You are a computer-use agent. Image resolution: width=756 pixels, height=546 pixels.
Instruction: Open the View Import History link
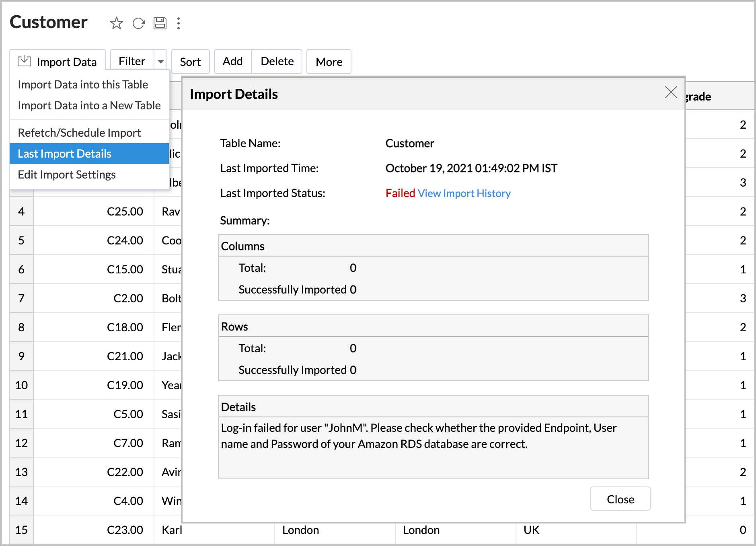[x=464, y=193]
